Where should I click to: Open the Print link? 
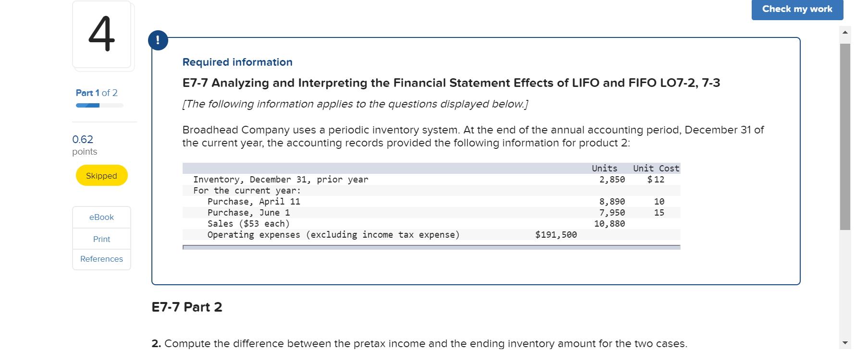[101, 239]
